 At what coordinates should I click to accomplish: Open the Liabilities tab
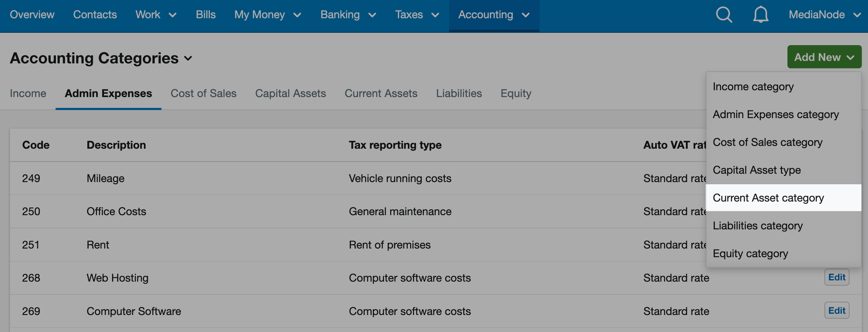459,93
